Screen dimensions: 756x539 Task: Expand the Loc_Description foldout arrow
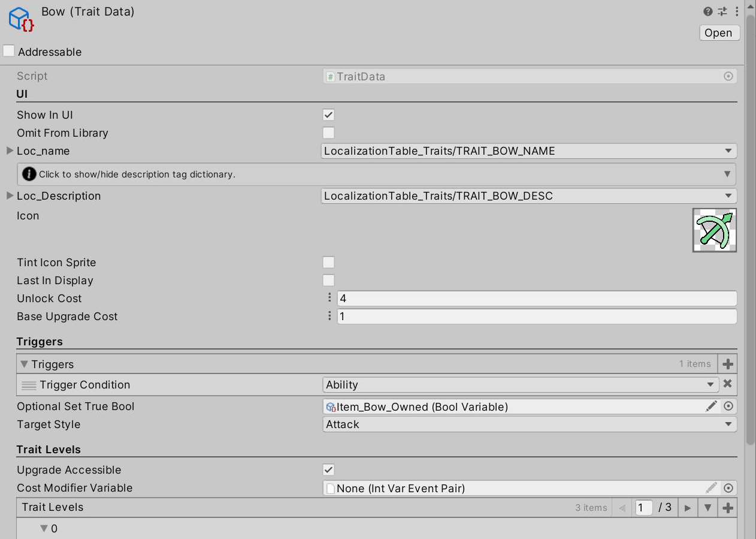click(x=10, y=196)
